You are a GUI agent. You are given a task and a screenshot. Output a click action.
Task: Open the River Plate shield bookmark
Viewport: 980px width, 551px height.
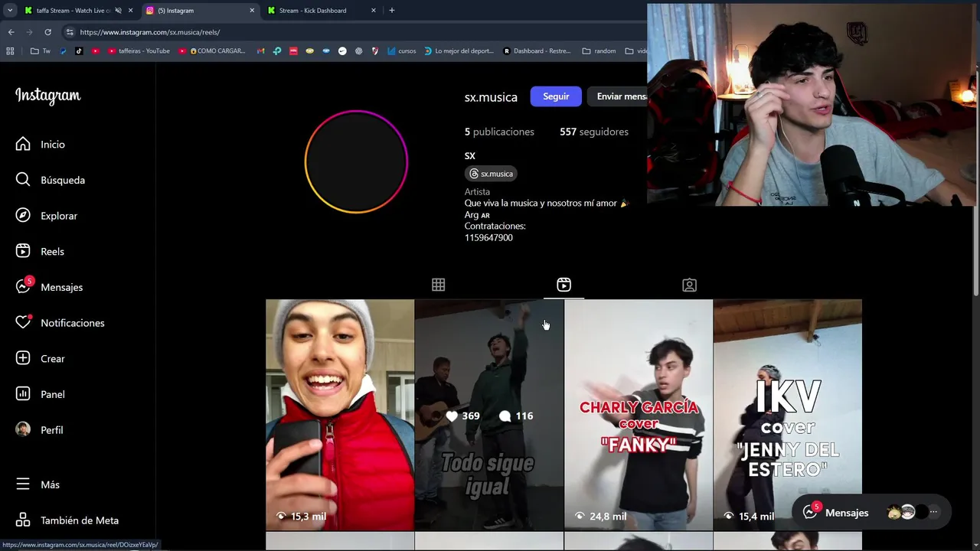pyautogui.click(x=375, y=51)
